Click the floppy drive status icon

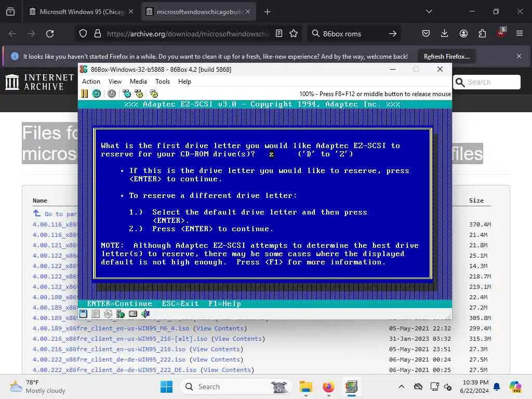pos(83,314)
